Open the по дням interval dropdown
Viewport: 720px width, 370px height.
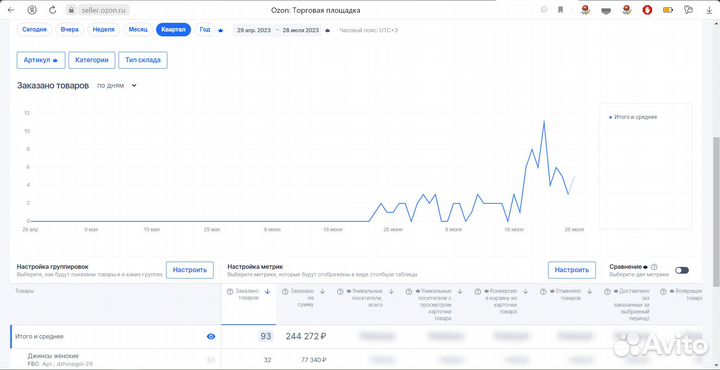pos(117,85)
